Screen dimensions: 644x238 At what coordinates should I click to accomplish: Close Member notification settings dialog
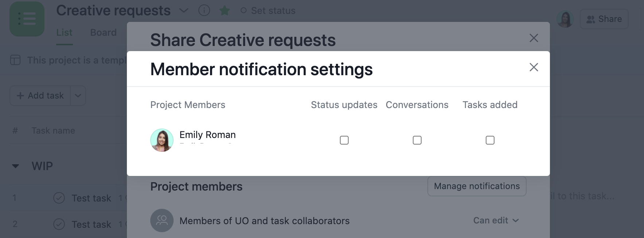534,67
